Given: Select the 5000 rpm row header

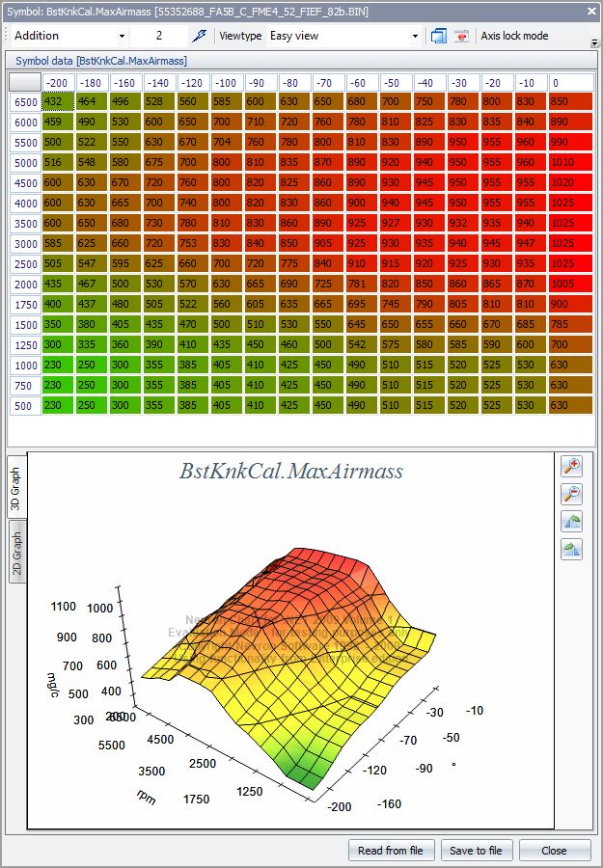Looking at the screenshot, I should point(25,163).
